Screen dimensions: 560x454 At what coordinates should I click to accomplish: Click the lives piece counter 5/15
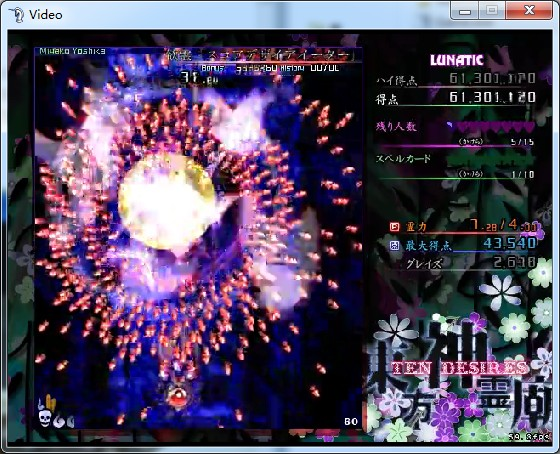pyautogui.click(x=522, y=142)
